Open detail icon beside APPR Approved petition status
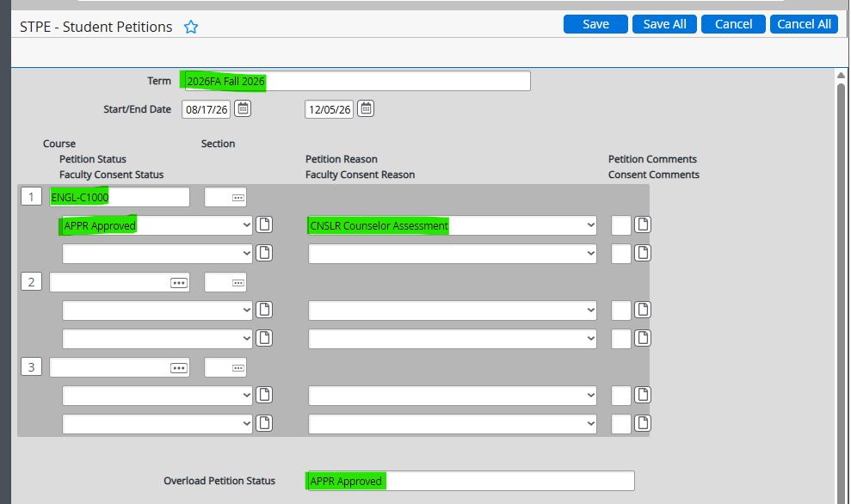 264,224
